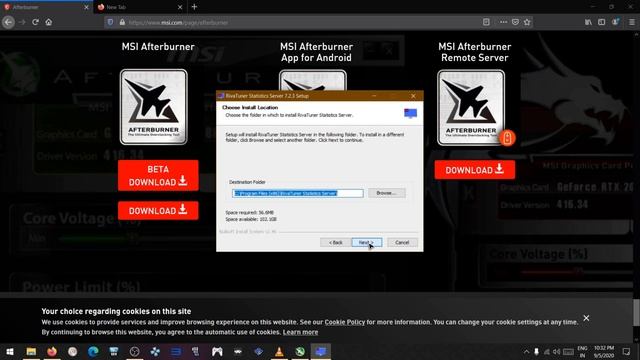Download the MSI Afterburner Remote Server
640x360 pixels.
click(475, 170)
